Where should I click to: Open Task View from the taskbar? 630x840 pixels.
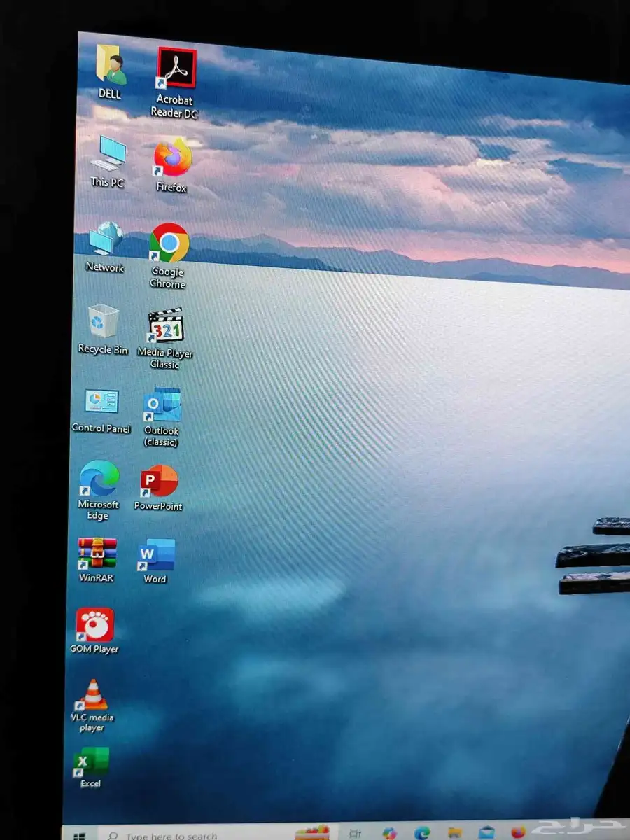tap(355, 834)
